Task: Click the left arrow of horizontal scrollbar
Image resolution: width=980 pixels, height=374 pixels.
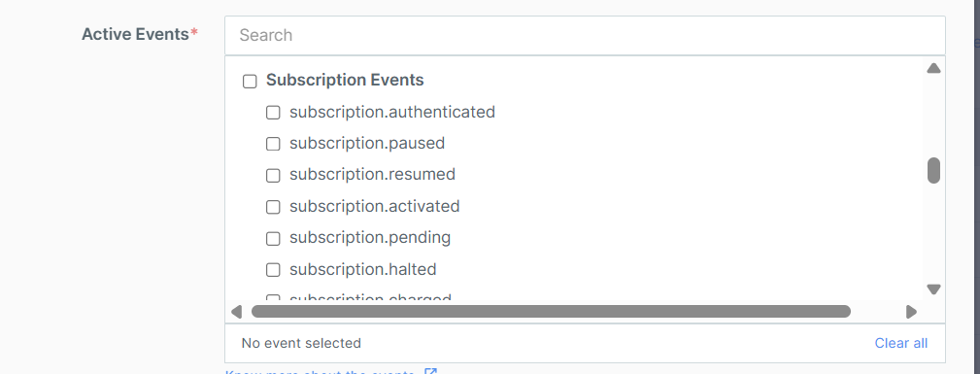Action: click(236, 312)
